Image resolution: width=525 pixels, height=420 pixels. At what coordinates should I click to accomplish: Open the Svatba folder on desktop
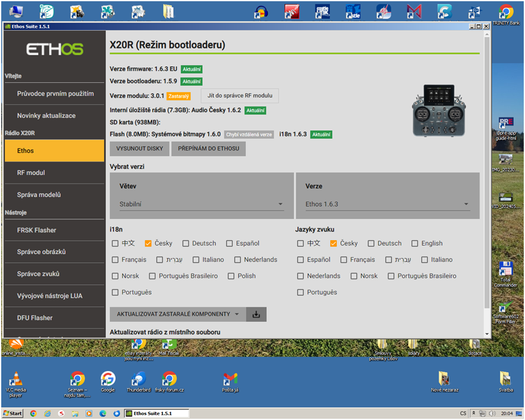tap(505, 378)
